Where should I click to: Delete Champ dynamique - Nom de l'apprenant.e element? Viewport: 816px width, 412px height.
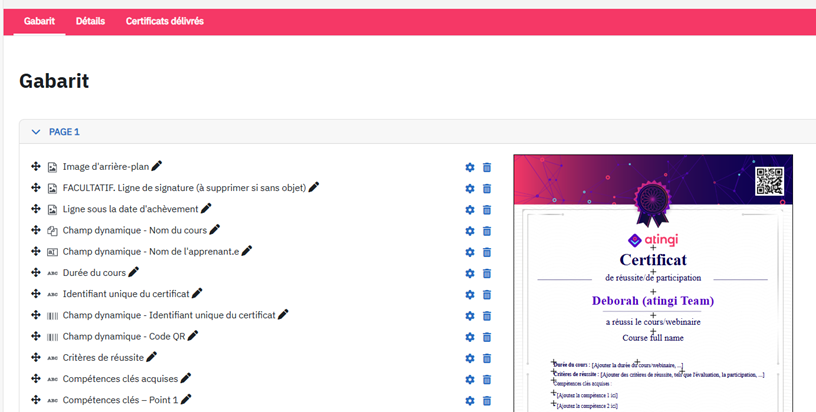click(x=487, y=251)
